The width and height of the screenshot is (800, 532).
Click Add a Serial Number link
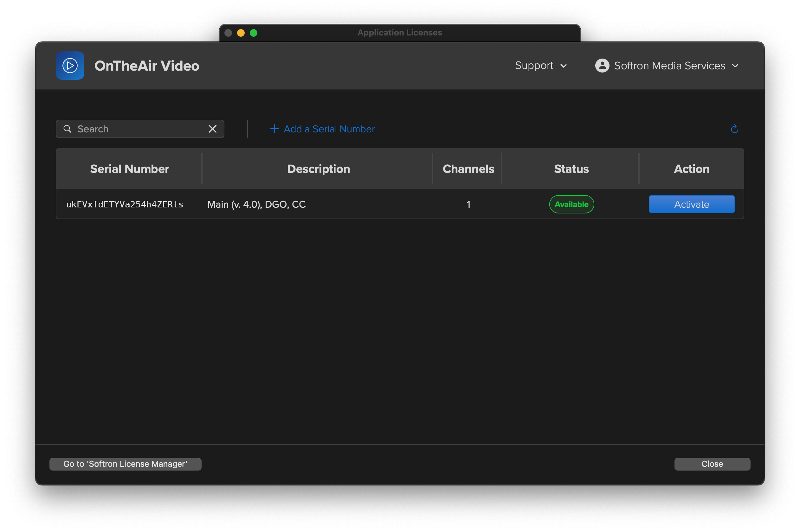coord(322,129)
